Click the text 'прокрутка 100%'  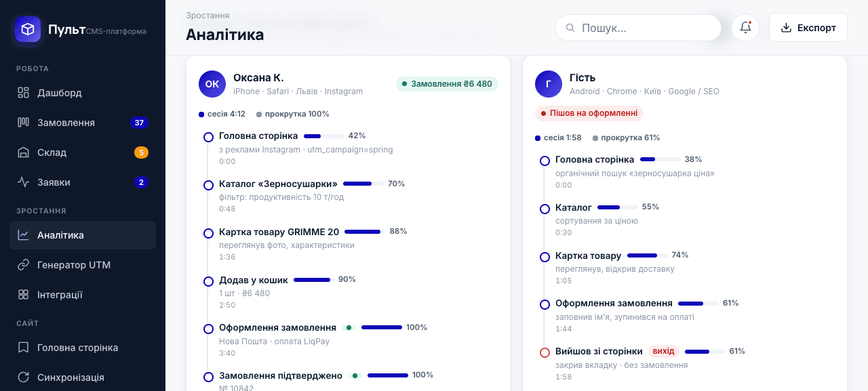297,114
